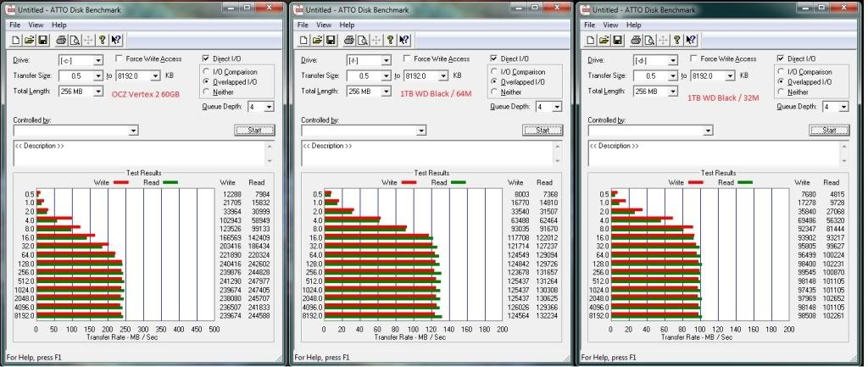This screenshot has height=367, width=868.
Task: Open Queue Depth dropdown in the right window
Action: pos(844,107)
